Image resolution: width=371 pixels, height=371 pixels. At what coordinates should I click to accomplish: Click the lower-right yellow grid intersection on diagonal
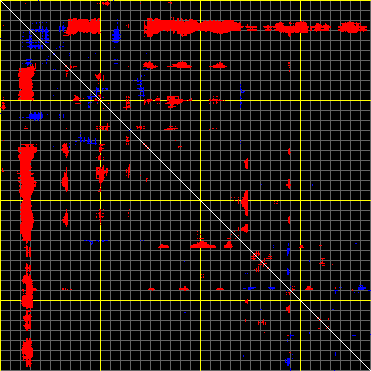300,300
